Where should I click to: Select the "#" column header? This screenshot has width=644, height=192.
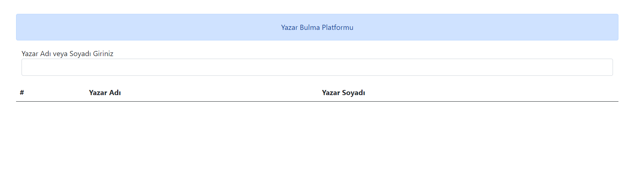pyautogui.click(x=22, y=93)
